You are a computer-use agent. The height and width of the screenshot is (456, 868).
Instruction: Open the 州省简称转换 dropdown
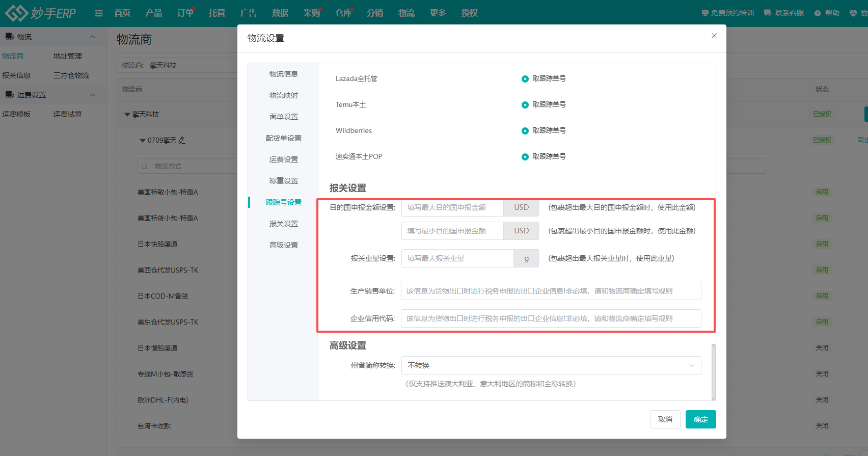click(551, 365)
